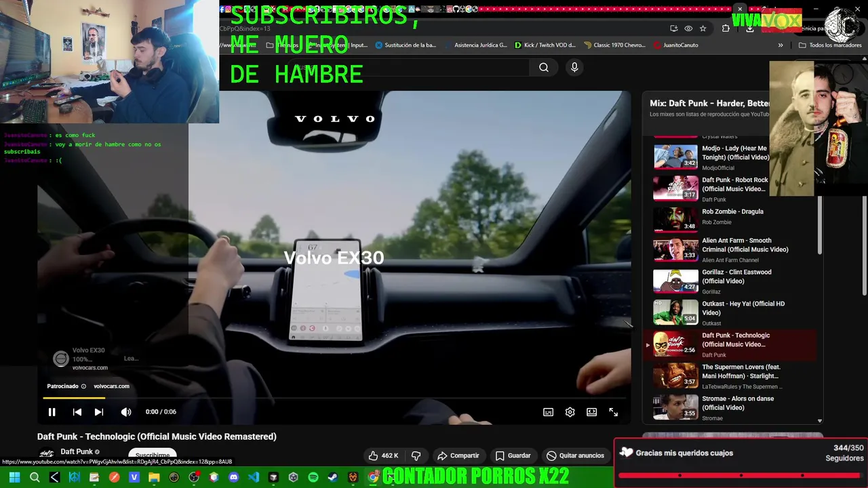Open the blue V app in the taskbar

134,477
